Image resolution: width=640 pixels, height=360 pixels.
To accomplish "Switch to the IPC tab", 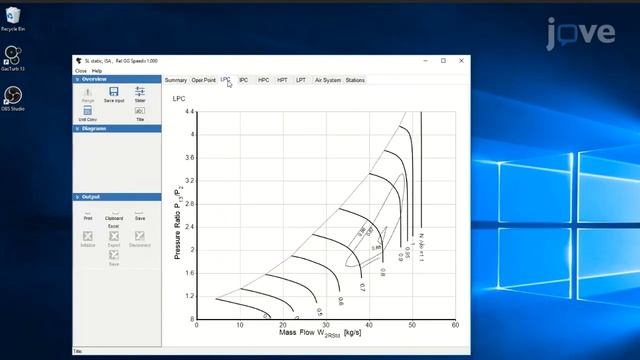I will [x=244, y=80].
